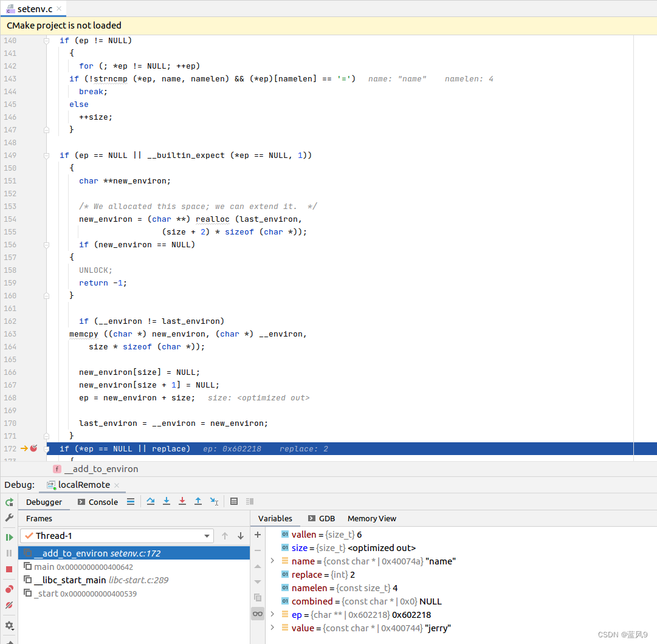657x644 pixels.
Task: Stop the debug session with the red square
Action: click(9, 569)
